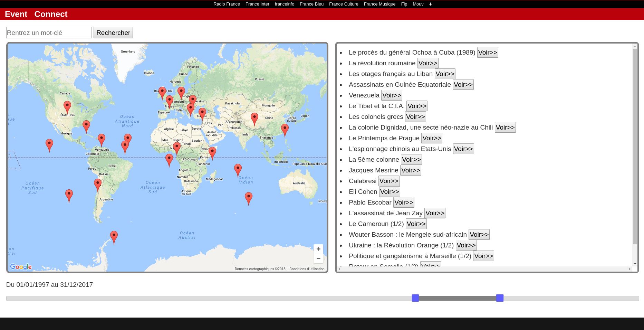The image size is (644, 330).
Task: Click the southern Indian Ocean marker
Action: coord(249,199)
